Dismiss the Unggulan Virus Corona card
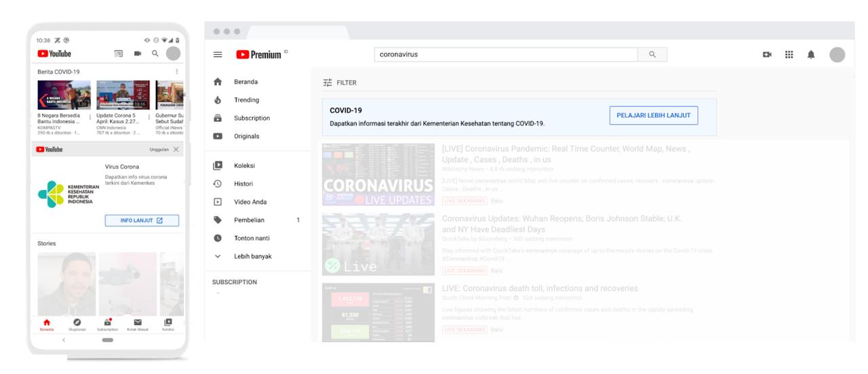868x374 pixels. 176,149
